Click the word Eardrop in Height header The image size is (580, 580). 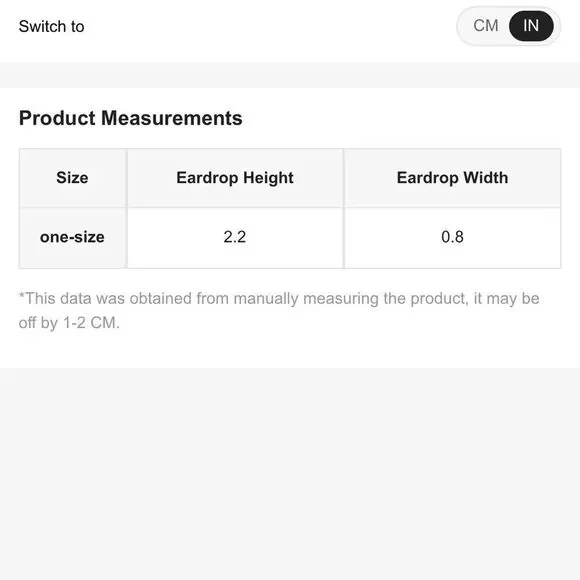pyautogui.click(x=207, y=178)
